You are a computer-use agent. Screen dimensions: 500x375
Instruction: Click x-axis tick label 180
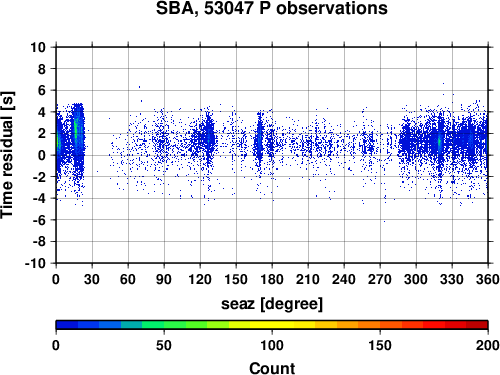[x=272, y=279]
